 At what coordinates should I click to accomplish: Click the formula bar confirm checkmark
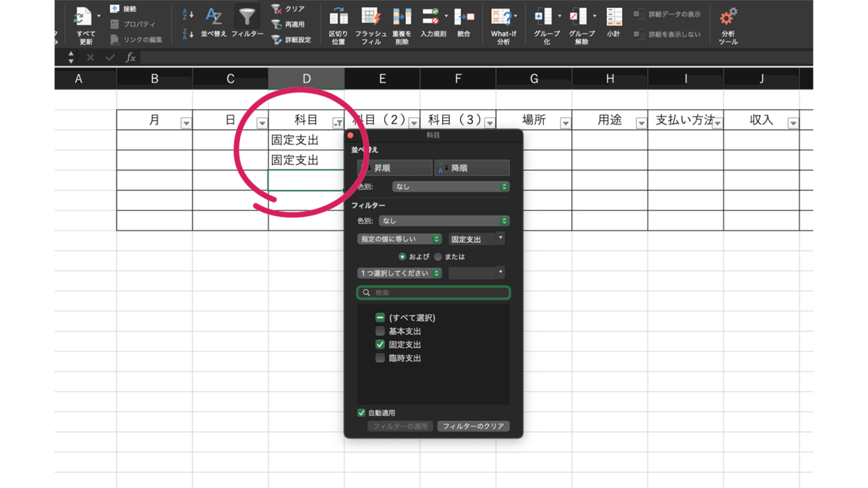tap(110, 57)
